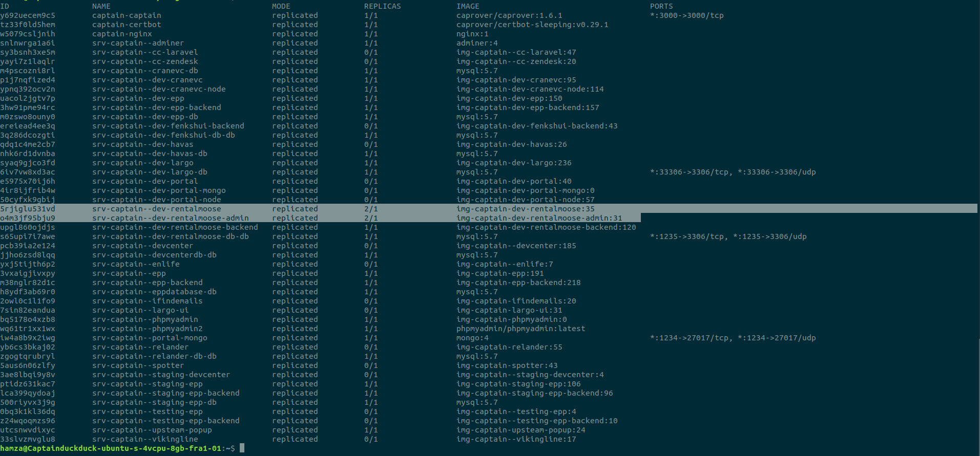Select srv-captain--dev-rentalmoose-admin service name
This screenshot has height=456, width=980.
tap(171, 218)
